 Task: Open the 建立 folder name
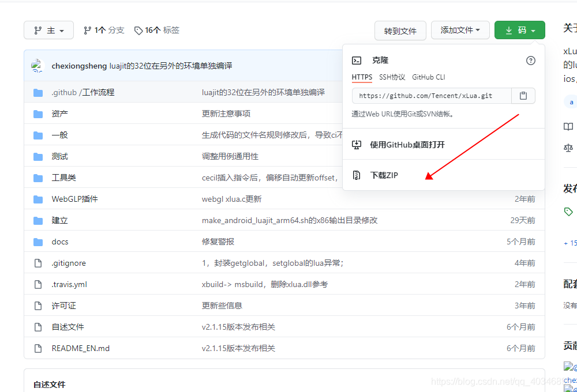[x=59, y=220]
